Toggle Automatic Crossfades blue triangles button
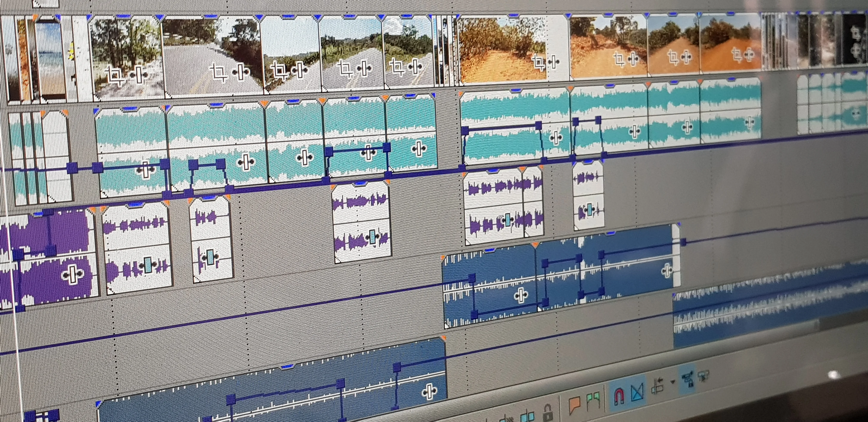868x422 pixels. pos(637,392)
